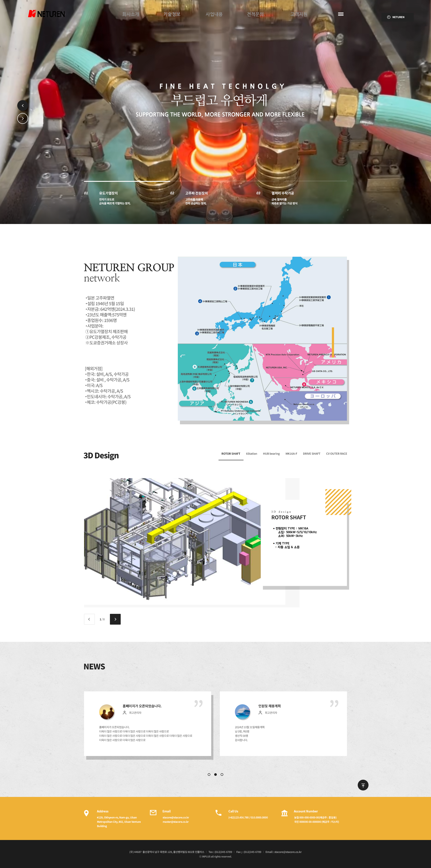Click author icon on 홈페이지 news card
This screenshot has height=868, width=431.
click(124, 713)
